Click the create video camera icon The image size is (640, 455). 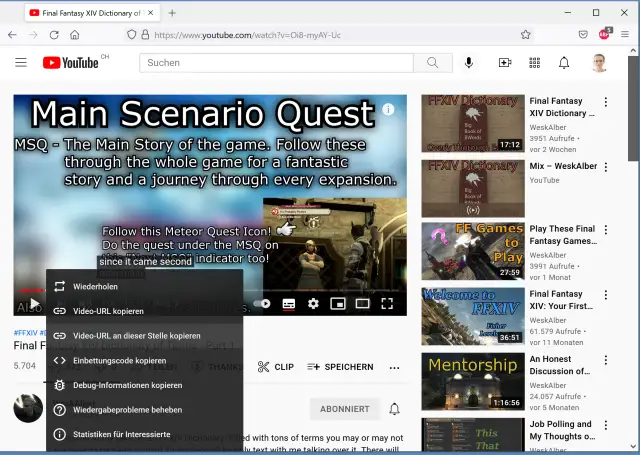[x=505, y=63]
